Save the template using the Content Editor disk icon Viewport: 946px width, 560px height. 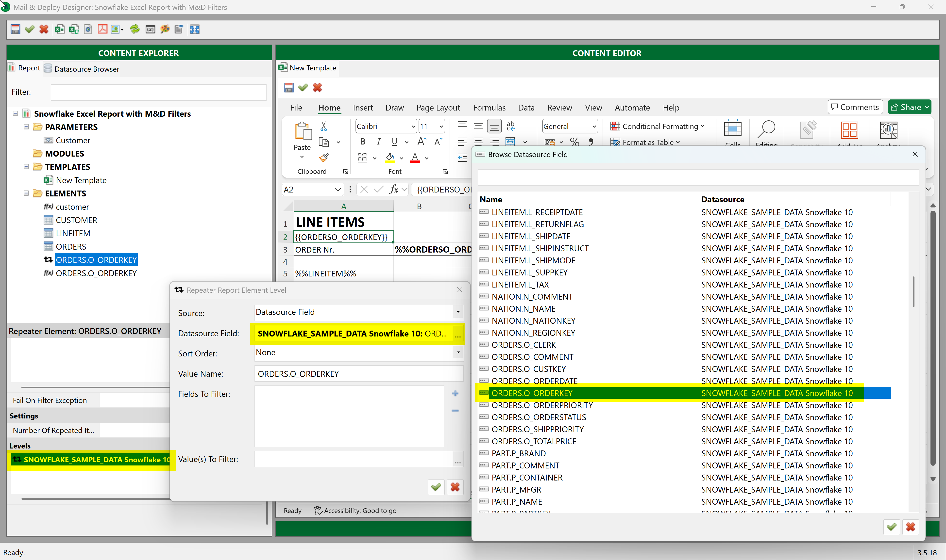[x=289, y=88]
